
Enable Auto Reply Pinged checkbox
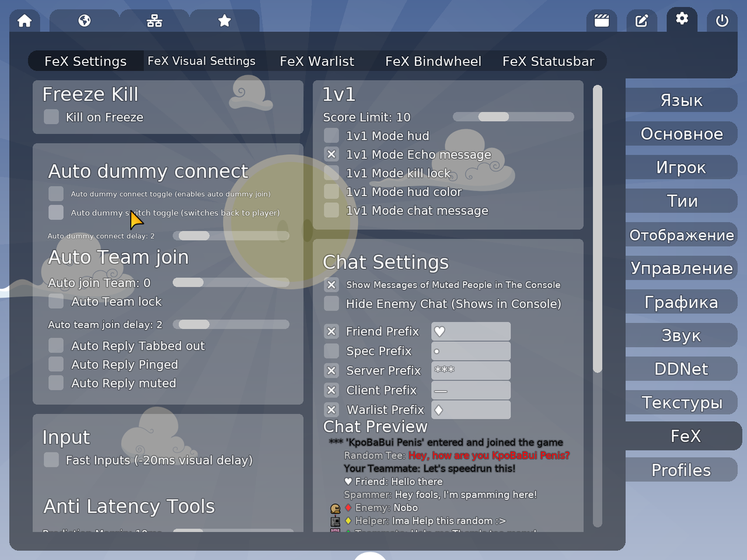tap(56, 364)
